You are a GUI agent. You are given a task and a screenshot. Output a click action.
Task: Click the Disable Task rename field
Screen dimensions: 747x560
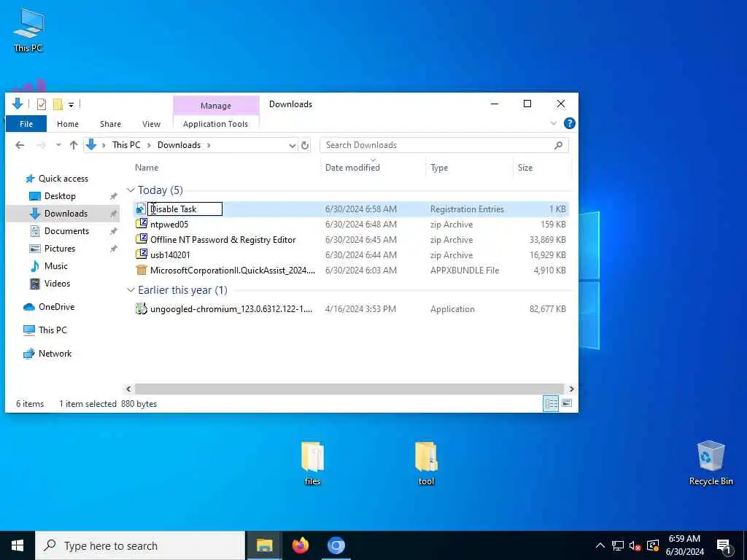coord(185,209)
